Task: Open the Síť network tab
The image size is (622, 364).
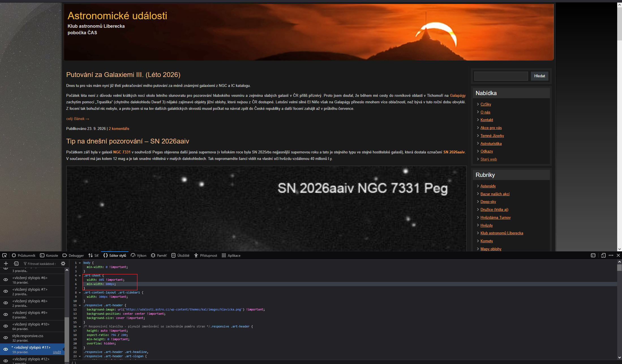Action: tap(93, 255)
